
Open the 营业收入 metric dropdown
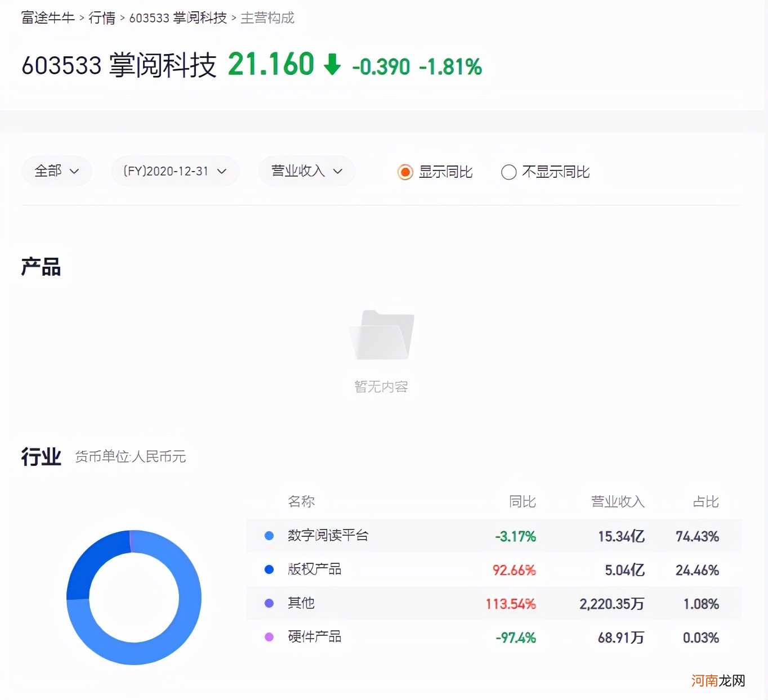click(x=307, y=171)
